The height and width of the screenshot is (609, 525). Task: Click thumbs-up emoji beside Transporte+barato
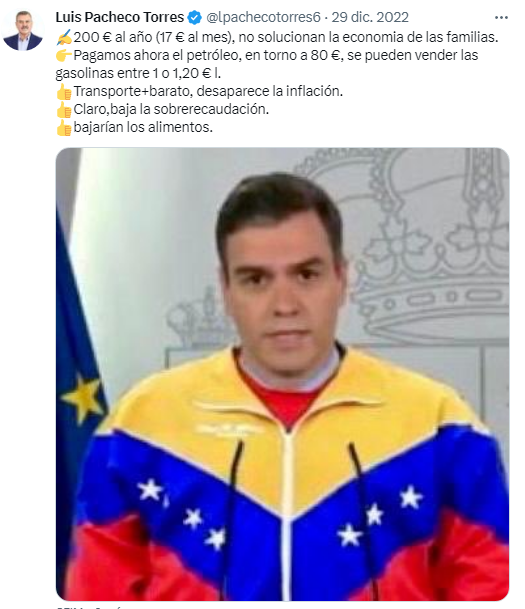(64, 92)
